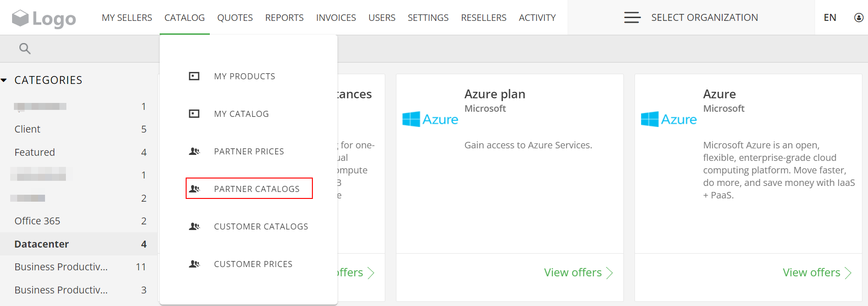Viewport: 868px width, 306px height.
Task: Collapse the Categories section arrow
Action: (4, 80)
